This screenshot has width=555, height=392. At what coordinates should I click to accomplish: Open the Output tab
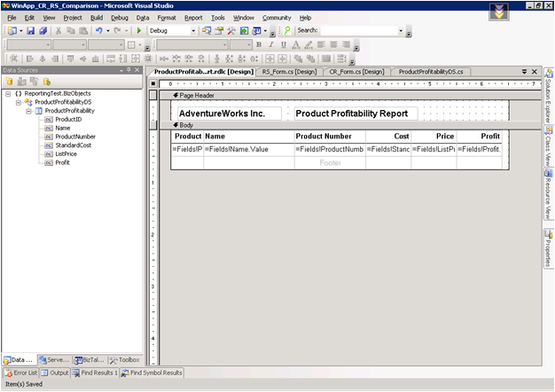(54, 372)
